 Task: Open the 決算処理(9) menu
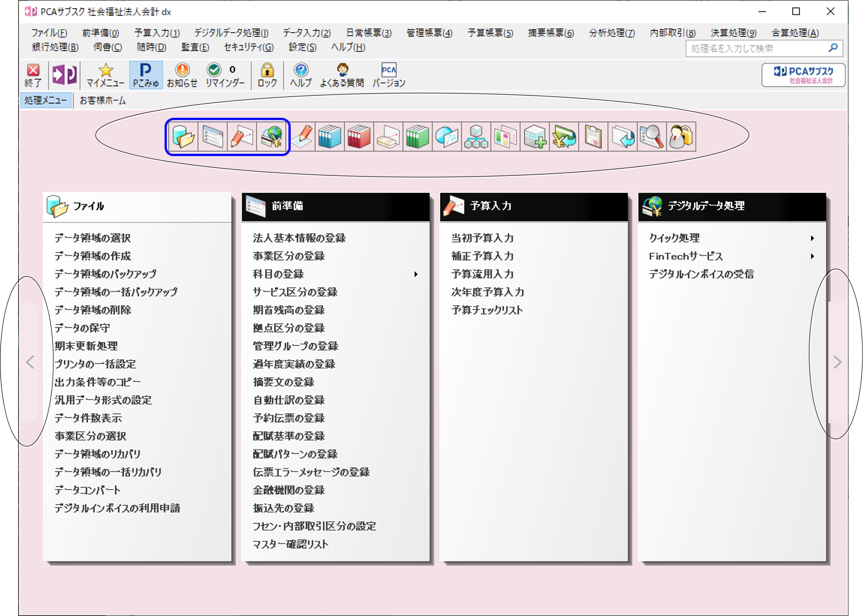click(733, 33)
